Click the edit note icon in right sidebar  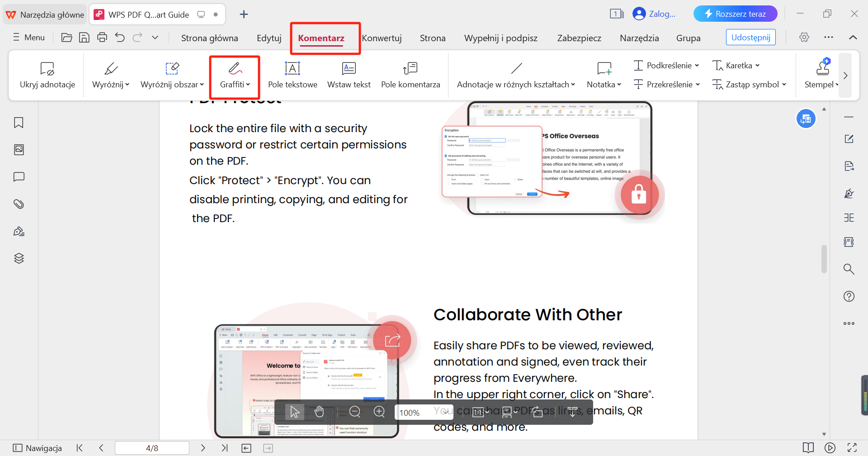[x=849, y=139]
